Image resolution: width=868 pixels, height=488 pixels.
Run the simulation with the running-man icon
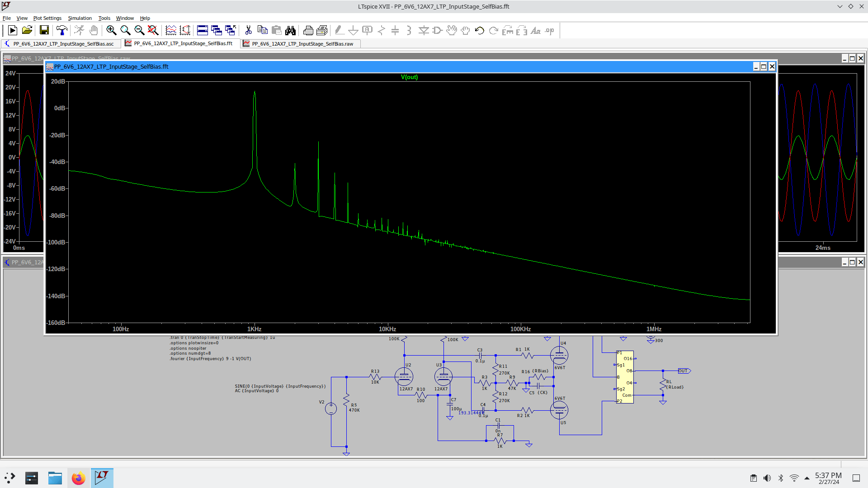79,30
